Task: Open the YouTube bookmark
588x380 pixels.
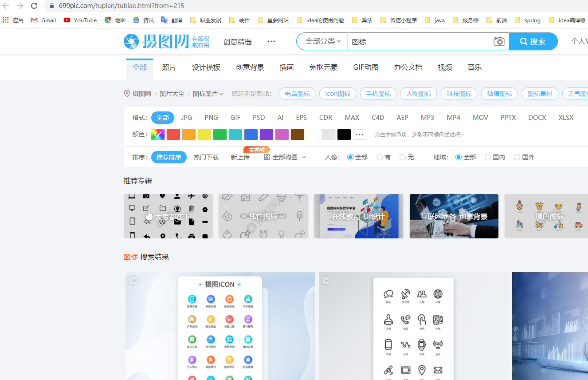Action: click(80, 20)
